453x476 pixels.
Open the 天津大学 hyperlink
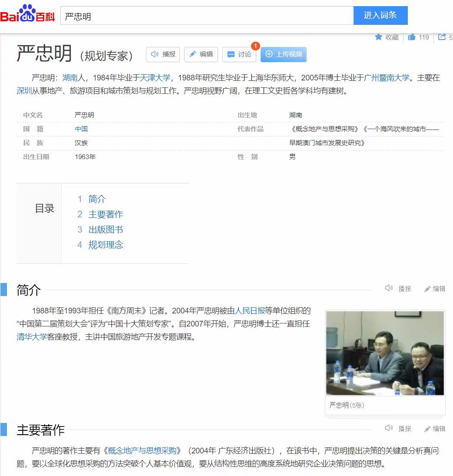pyautogui.click(x=155, y=78)
